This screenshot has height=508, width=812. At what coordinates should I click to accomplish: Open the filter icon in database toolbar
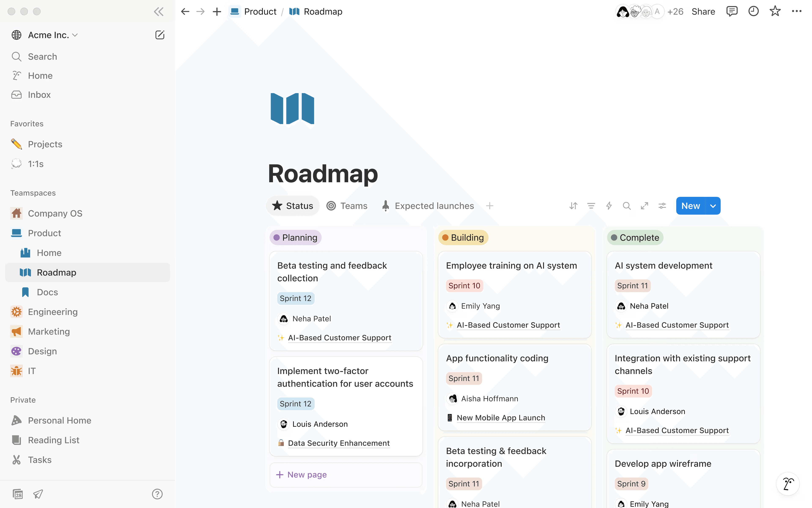pos(591,206)
